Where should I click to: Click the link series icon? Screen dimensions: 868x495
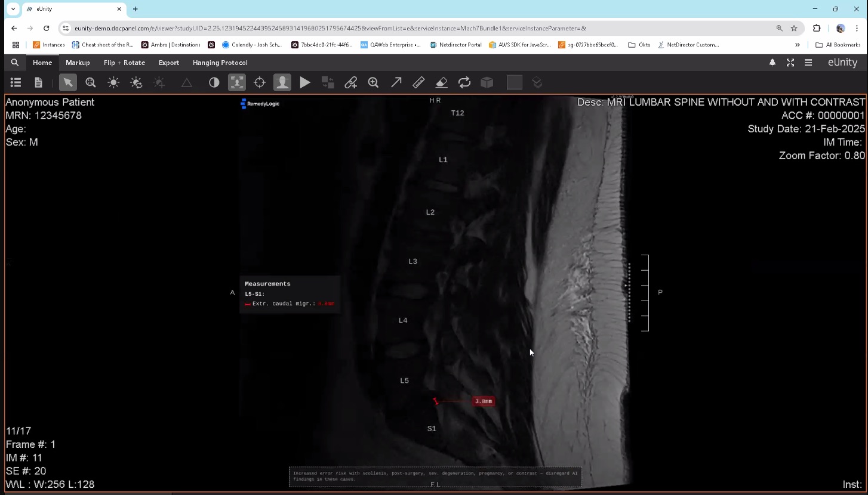pyautogui.click(x=351, y=83)
